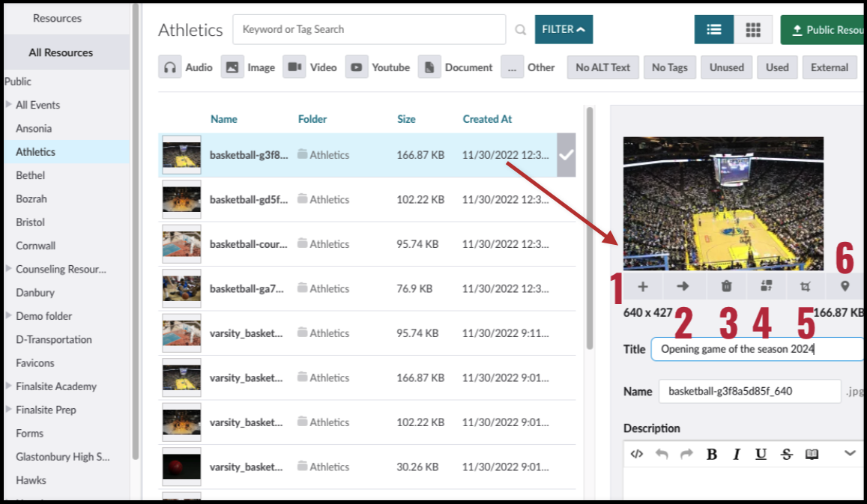Screen dimensions: 867x504
Task: Collapse the FILTER panel
Action: [564, 29]
